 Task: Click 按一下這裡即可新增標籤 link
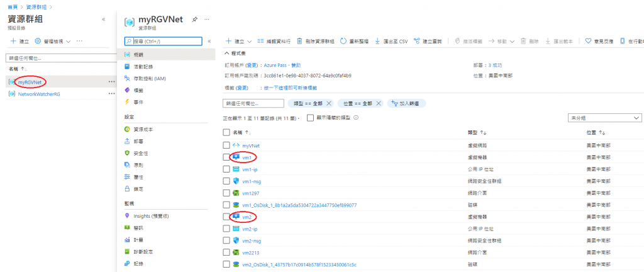tap(291, 88)
